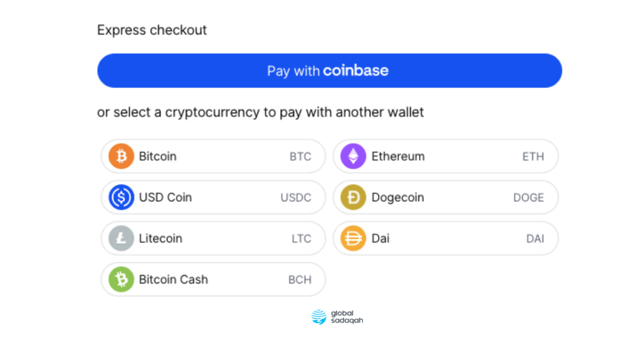Click the BTC ticker label
Viewport: 644px width, 337px height.
(x=300, y=156)
